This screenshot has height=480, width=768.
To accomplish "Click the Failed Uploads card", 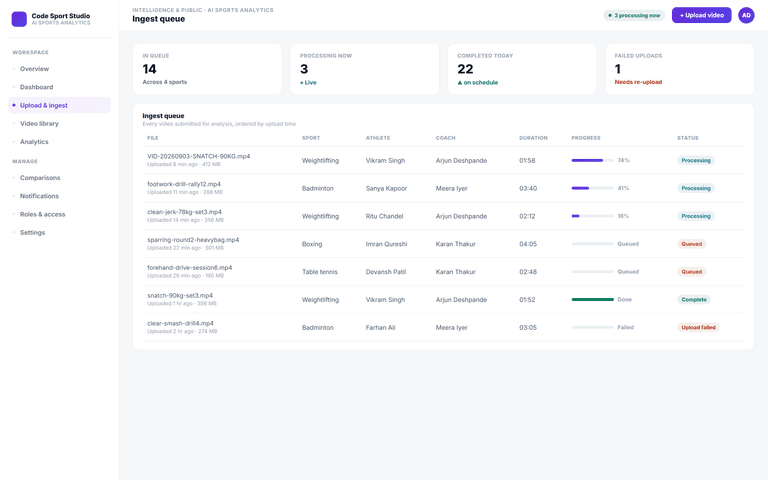I will [679, 69].
